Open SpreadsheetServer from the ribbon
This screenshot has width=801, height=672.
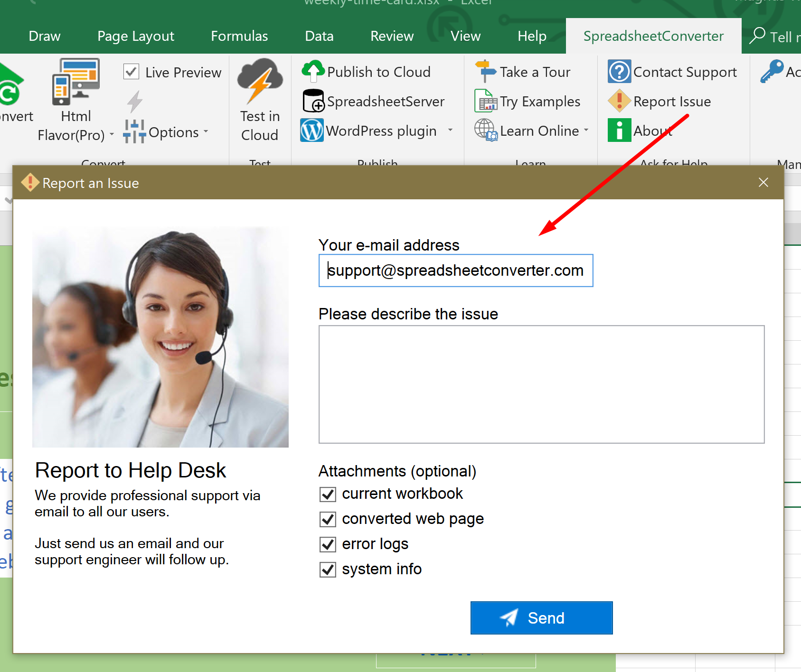click(313, 101)
